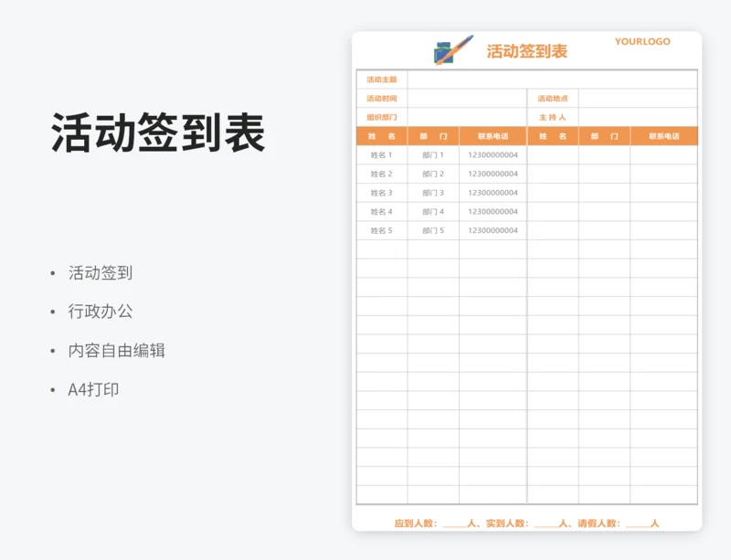
Task: Click the 请假人数 footer label
Action: click(x=599, y=523)
